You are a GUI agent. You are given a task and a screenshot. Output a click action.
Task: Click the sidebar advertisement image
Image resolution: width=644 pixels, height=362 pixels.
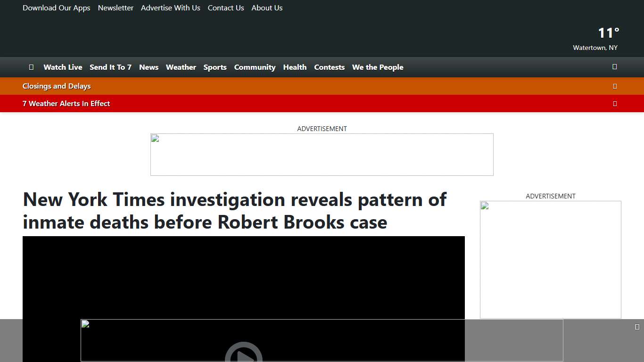(550, 259)
